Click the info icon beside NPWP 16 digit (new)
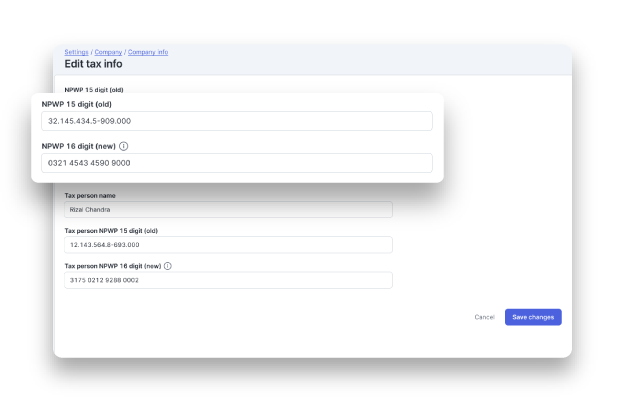 pos(124,146)
